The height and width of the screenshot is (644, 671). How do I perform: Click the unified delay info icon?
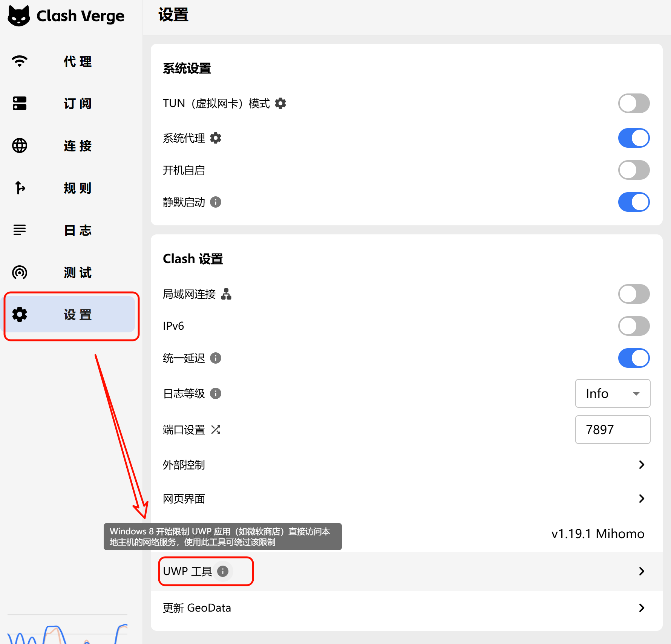[x=216, y=358]
